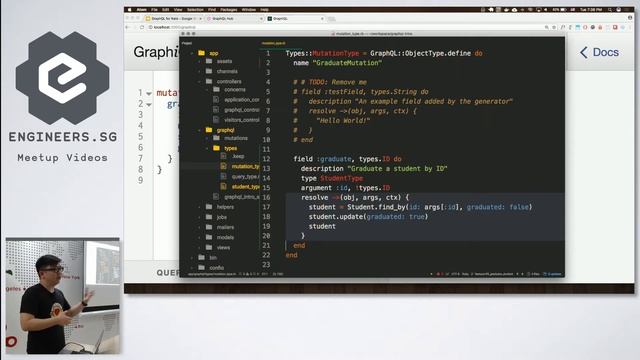Click file path in Atom status bar

click(x=212, y=274)
